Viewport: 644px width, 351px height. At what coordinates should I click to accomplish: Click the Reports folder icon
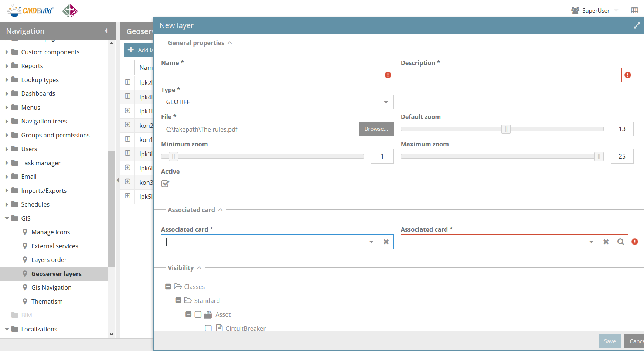15,66
